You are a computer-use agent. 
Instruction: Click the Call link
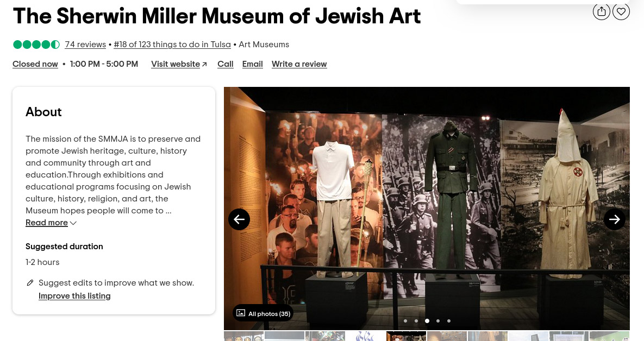pyautogui.click(x=226, y=64)
